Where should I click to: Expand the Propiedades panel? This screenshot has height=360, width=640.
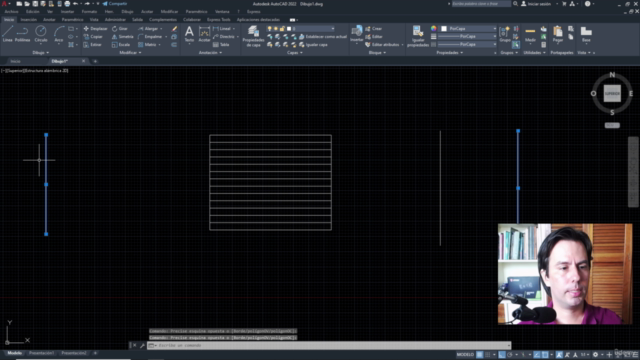click(x=449, y=53)
